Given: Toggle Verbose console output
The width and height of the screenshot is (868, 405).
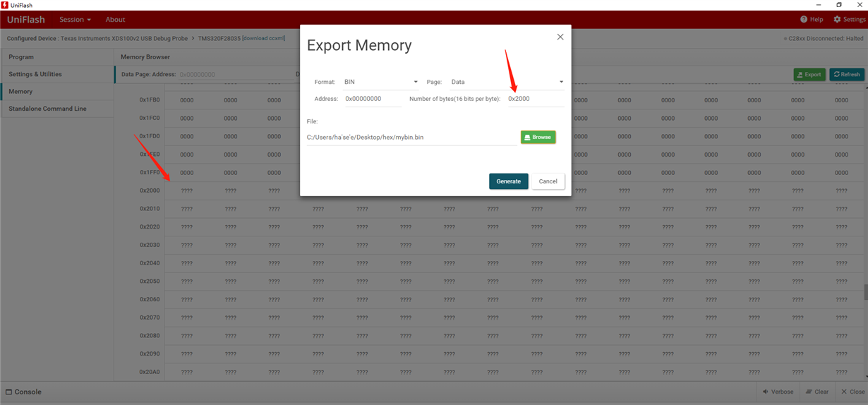Looking at the screenshot, I should point(778,392).
